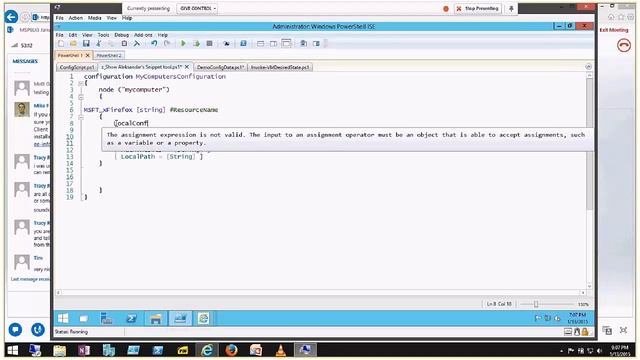Click the Clear Console Pane icon

click(x=137, y=44)
